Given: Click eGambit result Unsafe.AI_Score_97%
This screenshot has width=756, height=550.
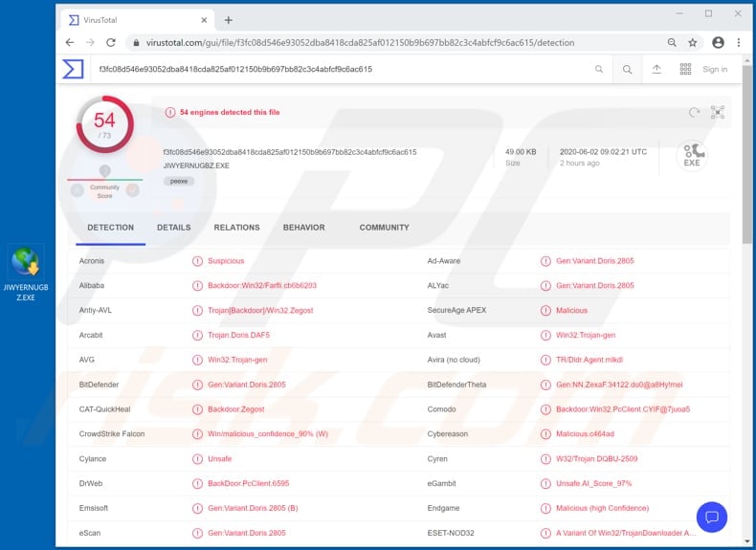Looking at the screenshot, I should (x=593, y=483).
